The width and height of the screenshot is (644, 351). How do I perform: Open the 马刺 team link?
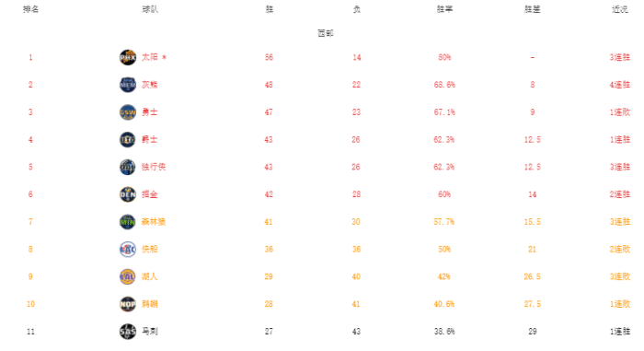150,332
